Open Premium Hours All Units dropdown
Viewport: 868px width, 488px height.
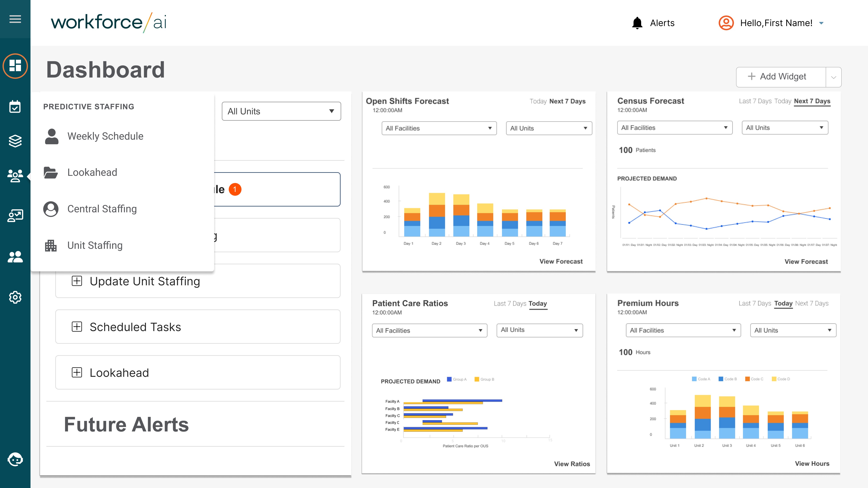click(793, 330)
